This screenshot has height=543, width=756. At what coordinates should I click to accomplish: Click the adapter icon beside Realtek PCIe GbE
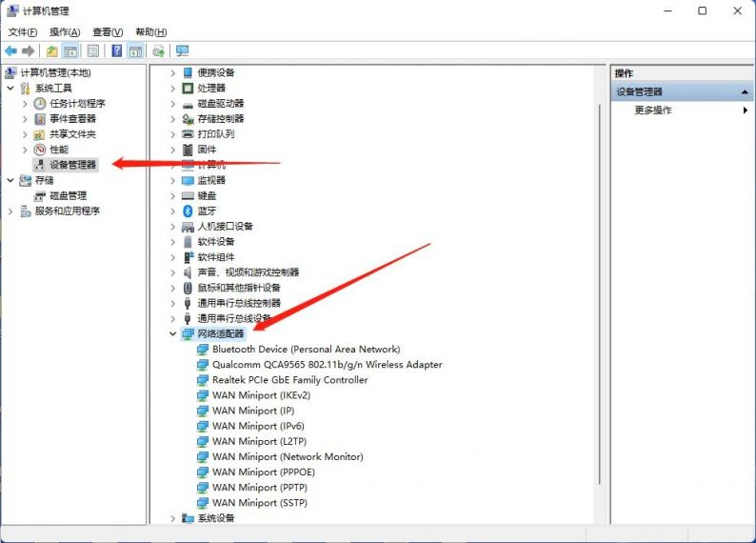tap(203, 380)
